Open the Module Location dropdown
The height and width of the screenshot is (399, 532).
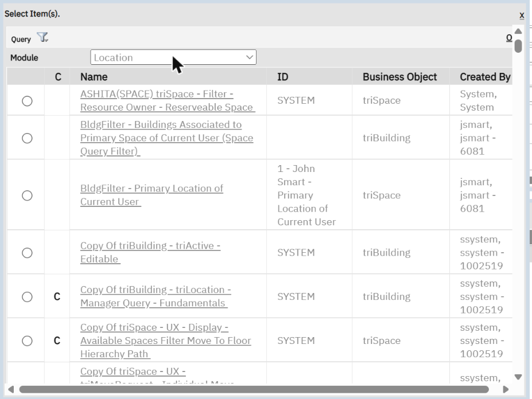point(173,57)
